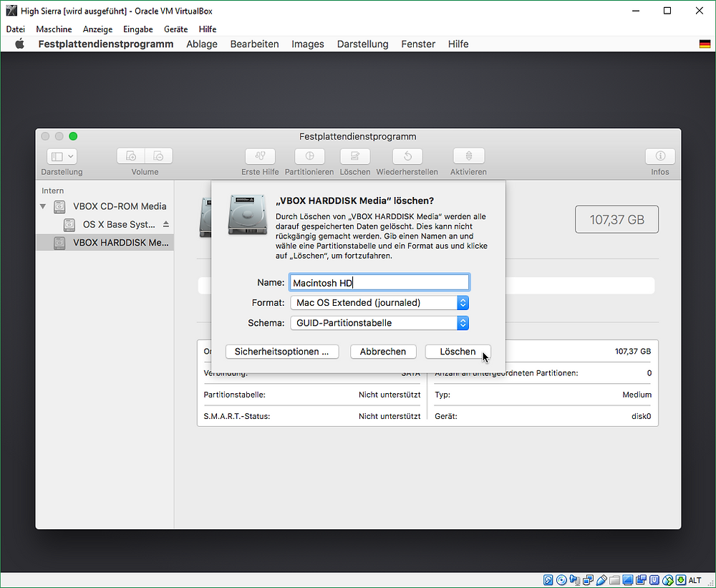Open the Maschine menu in VirtualBox
The height and width of the screenshot is (588, 716).
click(54, 29)
